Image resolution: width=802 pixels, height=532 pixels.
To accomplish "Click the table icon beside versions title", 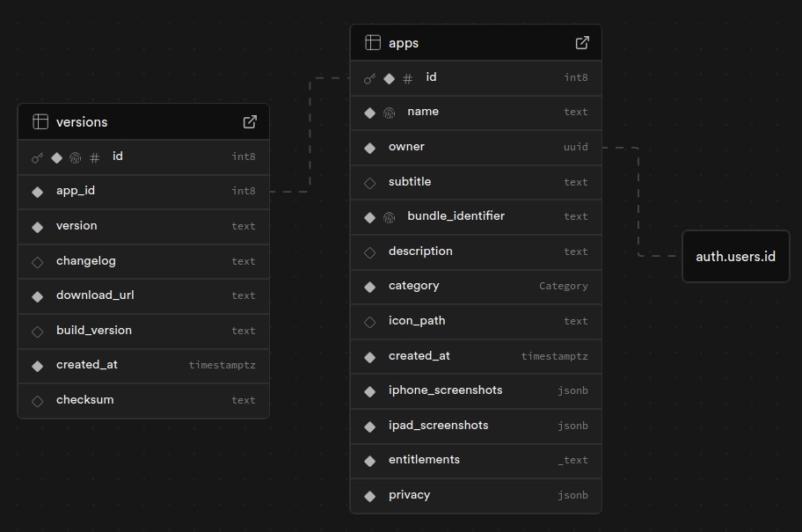I will click(x=40, y=121).
